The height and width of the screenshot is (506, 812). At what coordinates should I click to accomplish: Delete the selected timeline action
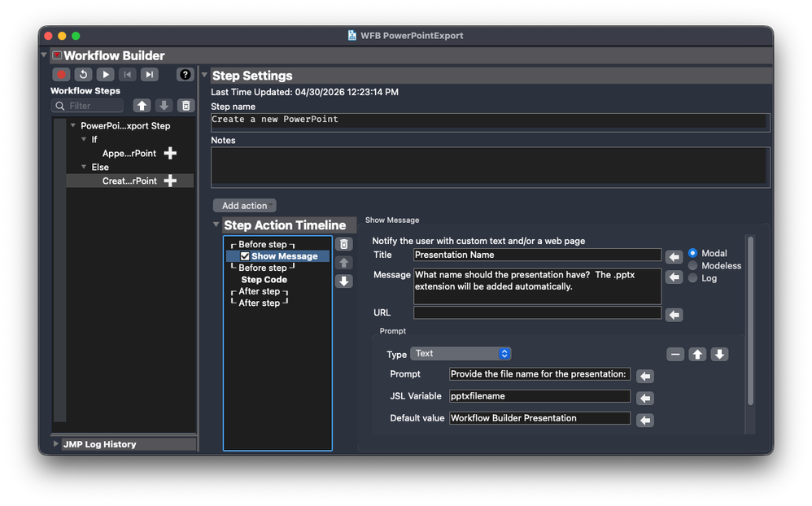coord(344,244)
